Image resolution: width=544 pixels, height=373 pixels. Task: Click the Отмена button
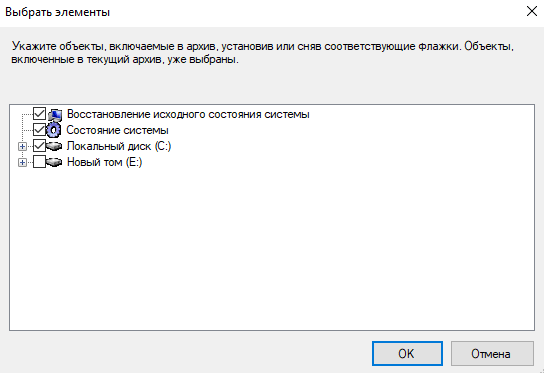(492, 354)
